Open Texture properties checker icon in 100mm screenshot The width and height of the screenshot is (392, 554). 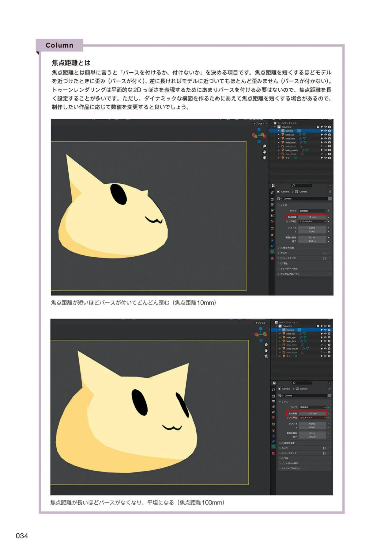(273, 453)
